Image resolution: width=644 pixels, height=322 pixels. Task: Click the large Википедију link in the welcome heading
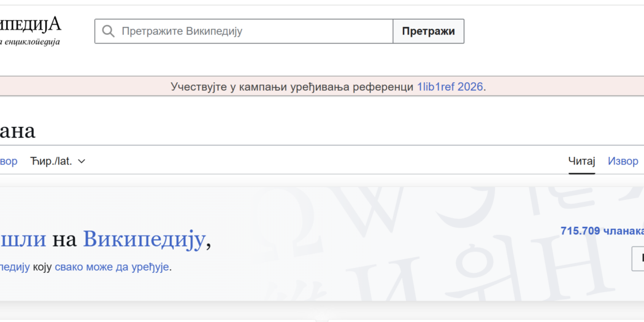(144, 239)
